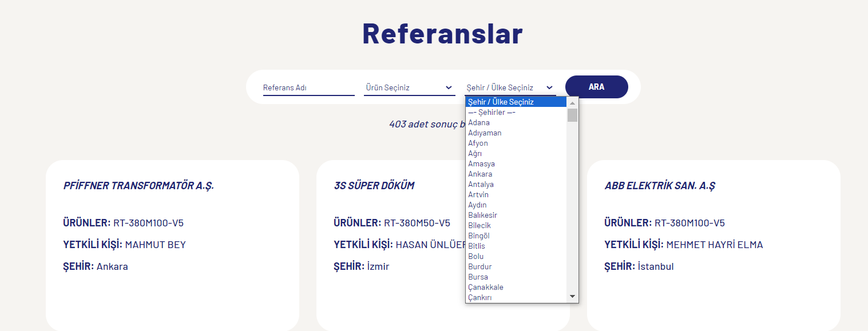Click the ARA search button
This screenshot has height=331, width=868.
[x=597, y=87]
